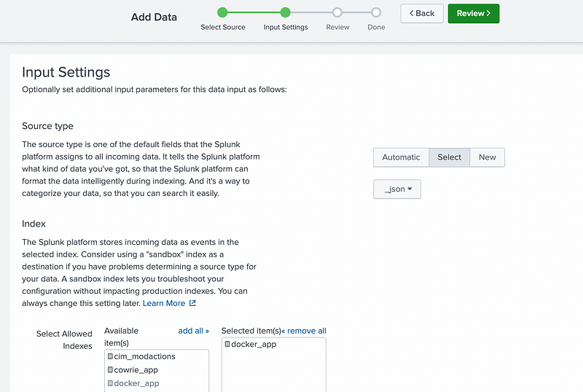Image resolution: width=583 pixels, height=392 pixels.
Task: Open the Learn More link
Action: click(x=164, y=303)
